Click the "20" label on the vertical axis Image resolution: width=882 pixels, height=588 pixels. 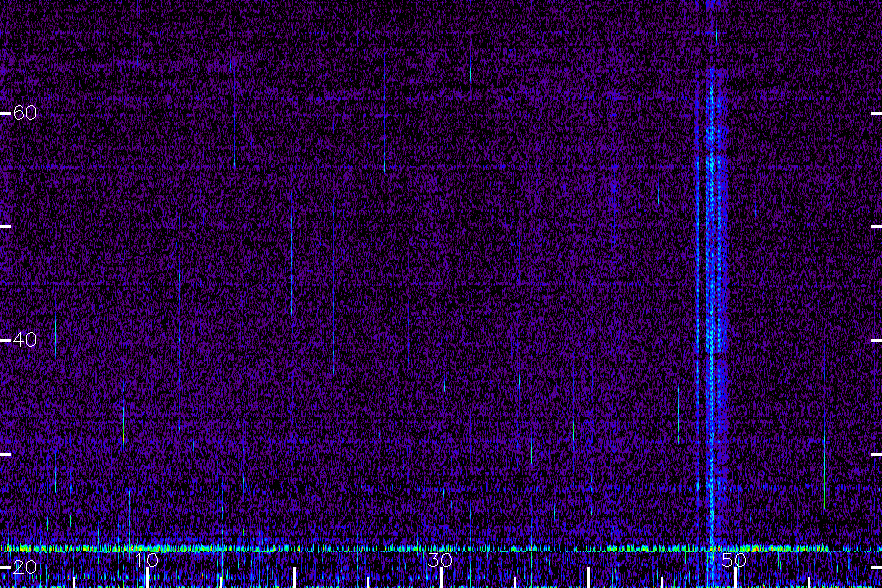pyautogui.click(x=24, y=567)
